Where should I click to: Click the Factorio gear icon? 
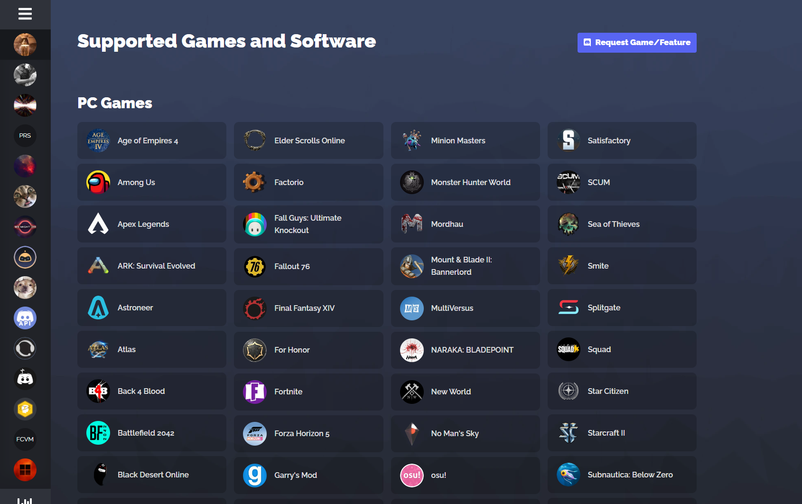point(255,182)
